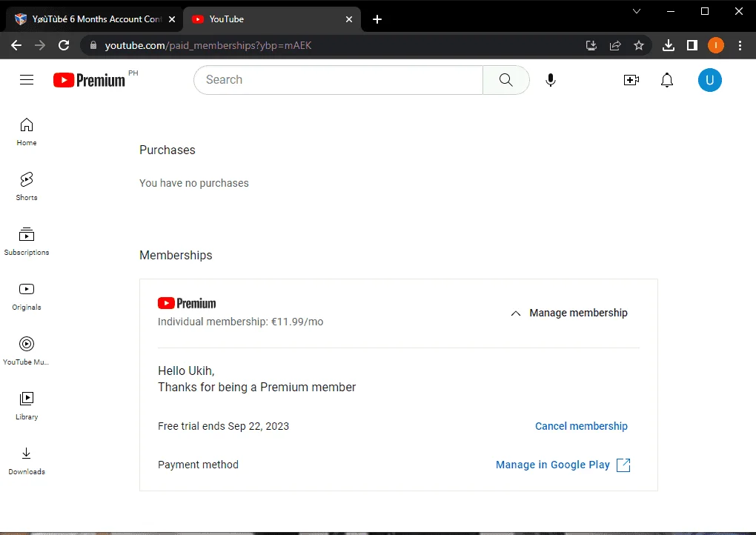Click Manage in Google Play link
This screenshot has height=535, width=756.
[553, 465]
